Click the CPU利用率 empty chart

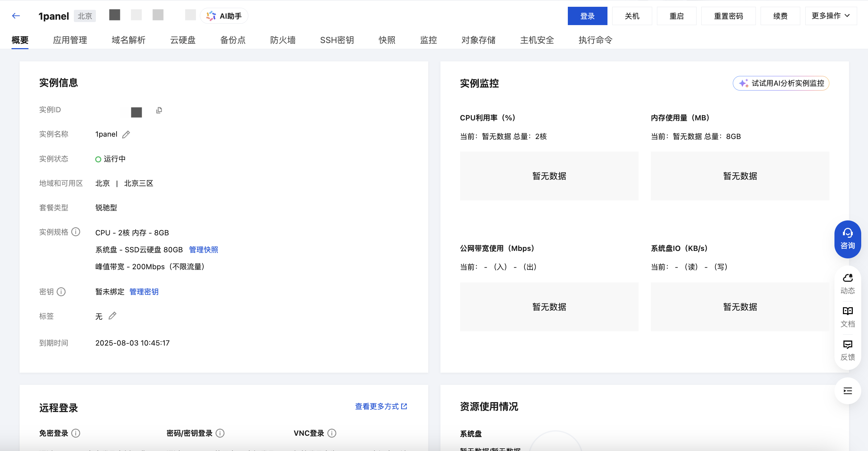point(549,176)
